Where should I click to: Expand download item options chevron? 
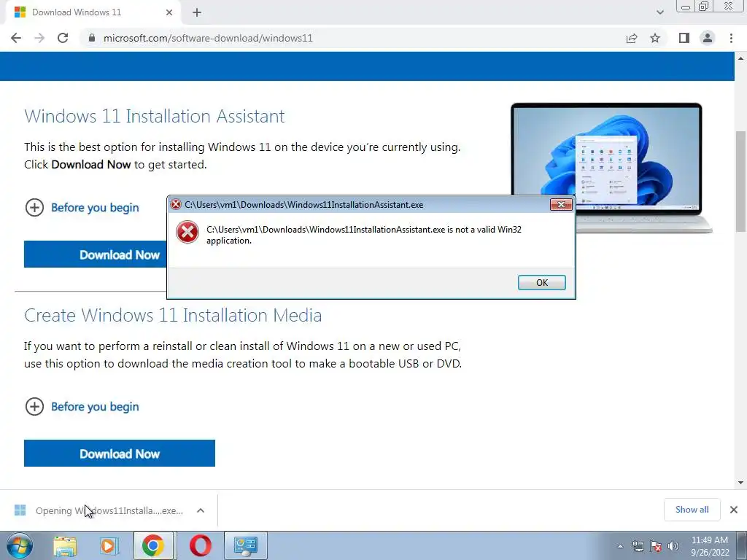(x=201, y=510)
